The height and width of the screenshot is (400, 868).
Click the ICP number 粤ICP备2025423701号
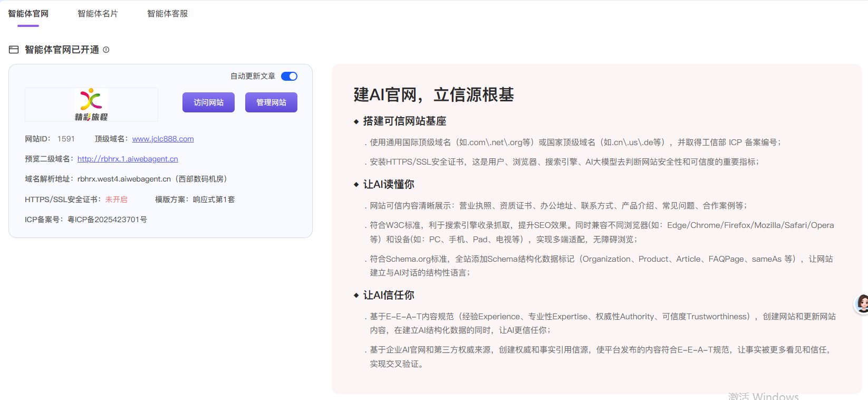(x=107, y=220)
